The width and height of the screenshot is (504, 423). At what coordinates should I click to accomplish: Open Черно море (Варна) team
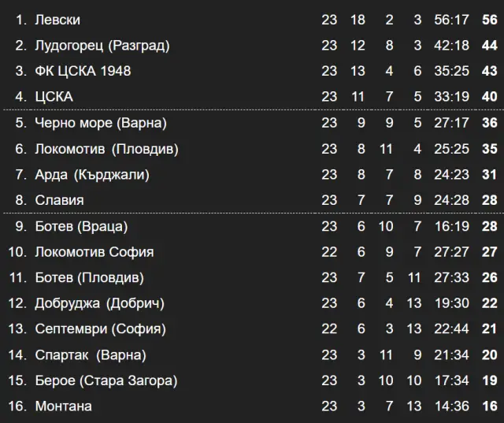101,123
